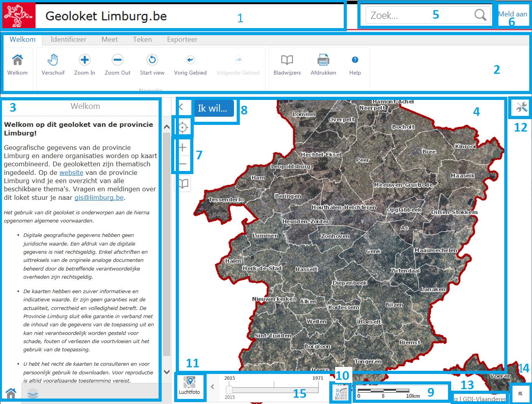Click Maaseik label on the map
Screen dimensions: 532x404
[462, 176]
